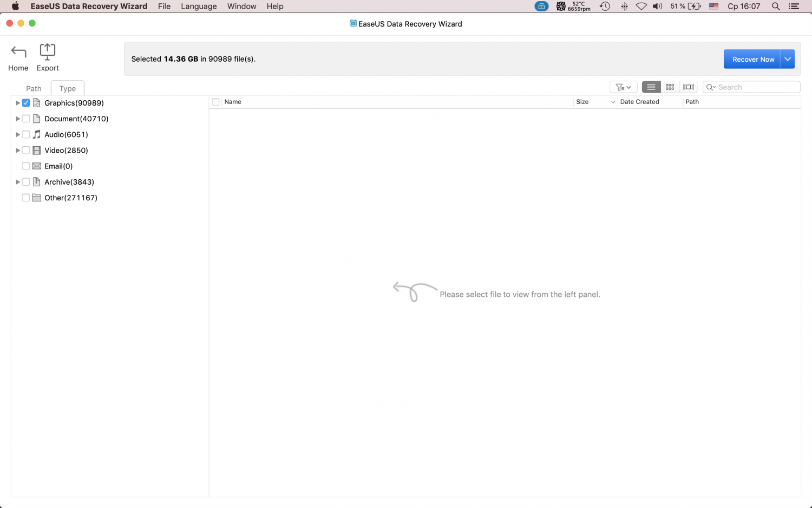Viewport: 812px width, 508px height.
Task: Expand the Video tree node
Action: (x=18, y=150)
